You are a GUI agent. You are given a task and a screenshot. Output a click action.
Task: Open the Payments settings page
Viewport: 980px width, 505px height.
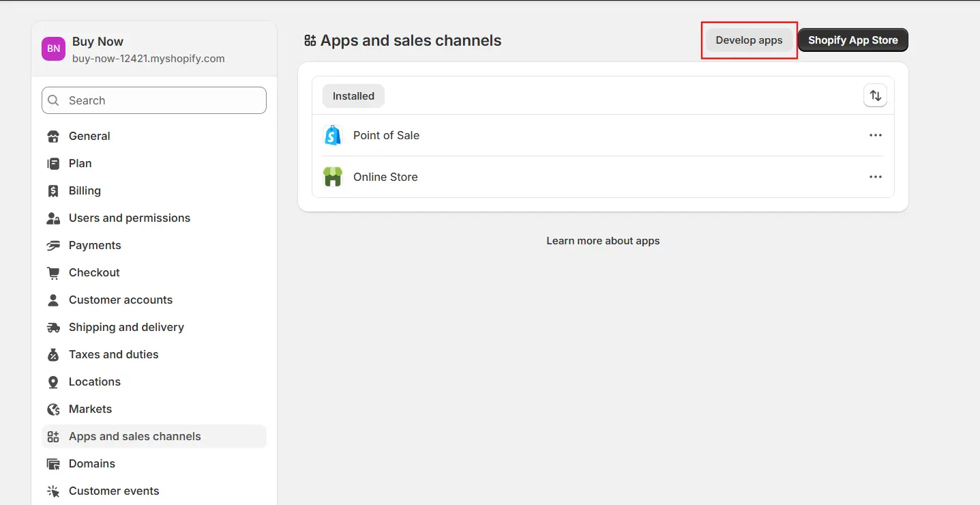coord(95,245)
